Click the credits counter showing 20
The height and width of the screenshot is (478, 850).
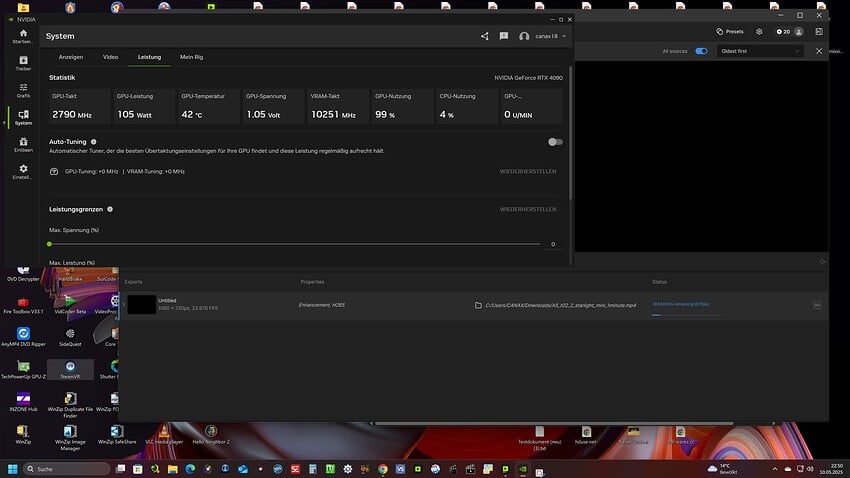(783, 31)
